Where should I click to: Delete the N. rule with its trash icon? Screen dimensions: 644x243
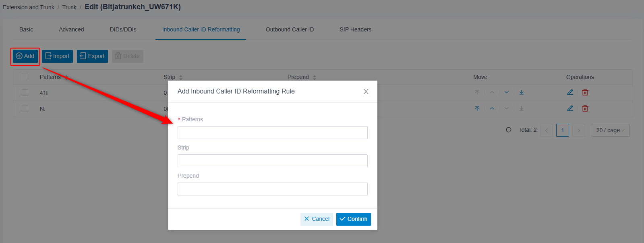585,108
